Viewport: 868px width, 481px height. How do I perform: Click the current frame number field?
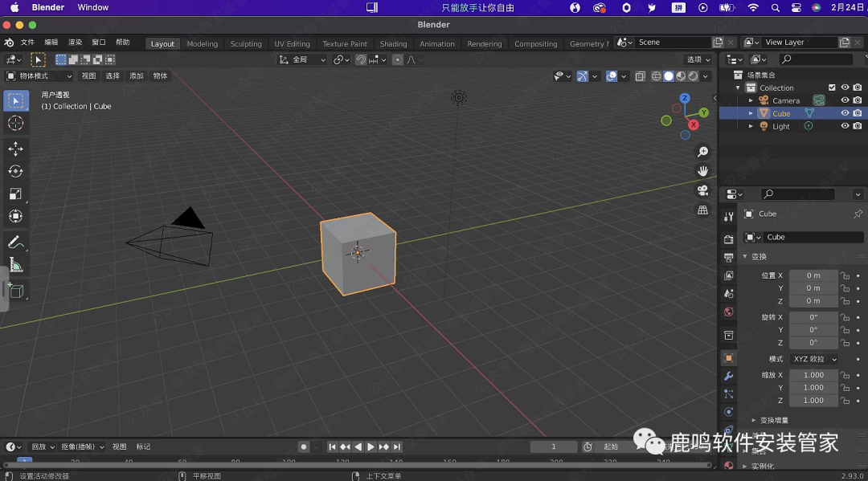[x=553, y=446]
